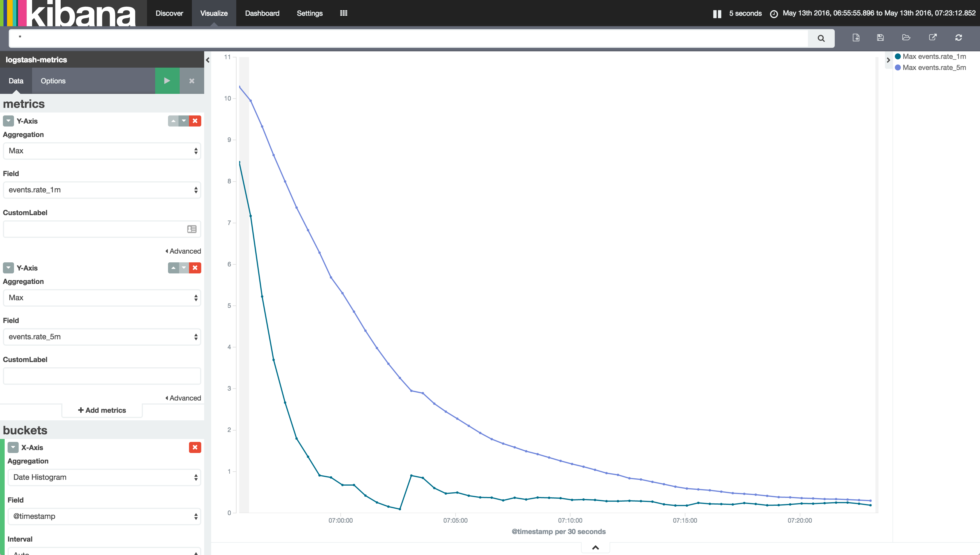
Task: Click the card icon in first CustomLabel field
Action: (192, 229)
